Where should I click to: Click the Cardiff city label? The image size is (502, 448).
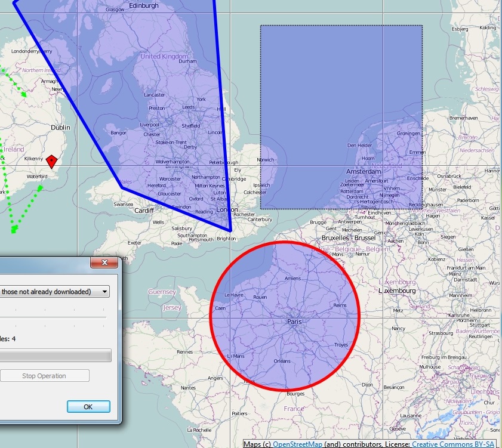[x=144, y=211]
